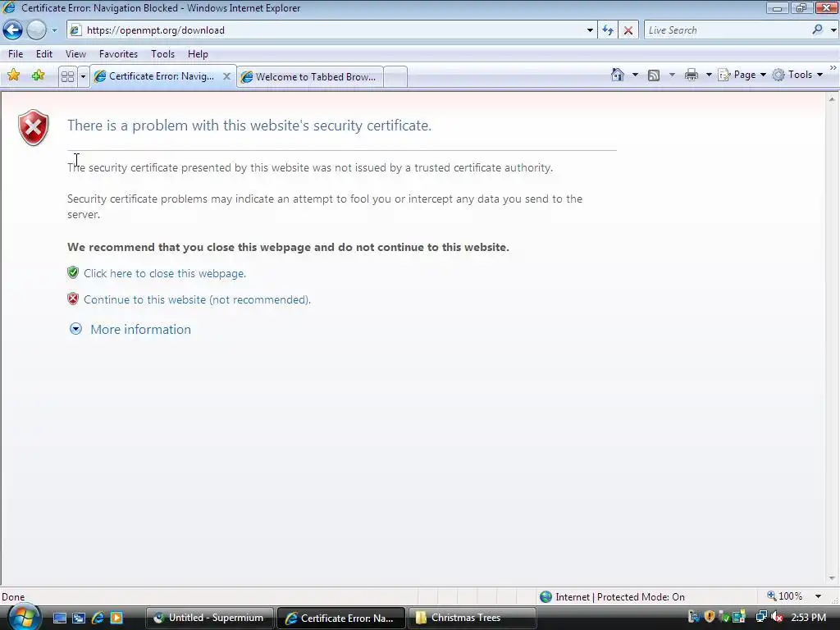Screen dimensions: 840x630
Task: Open the Home button dropdown arrow
Action: [x=636, y=75]
